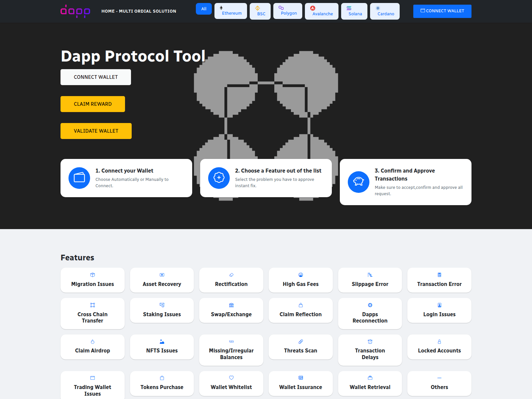The image size is (532, 399).
Task: Click the Wallet Retrieval icon
Action: (x=370, y=378)
